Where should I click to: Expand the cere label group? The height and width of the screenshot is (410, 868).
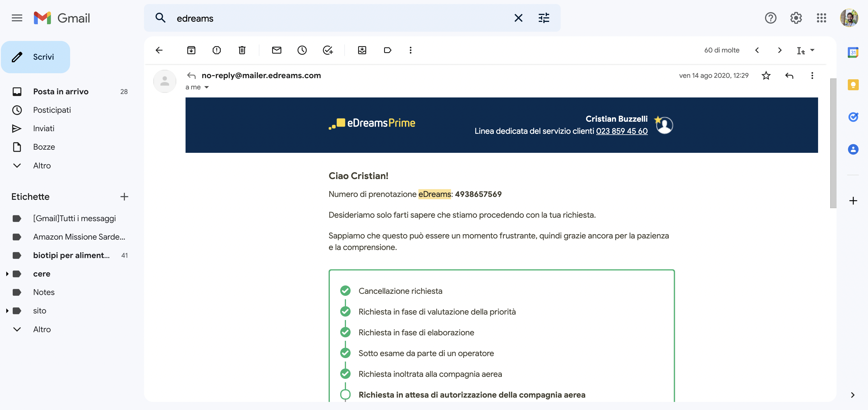coord(7,273)
